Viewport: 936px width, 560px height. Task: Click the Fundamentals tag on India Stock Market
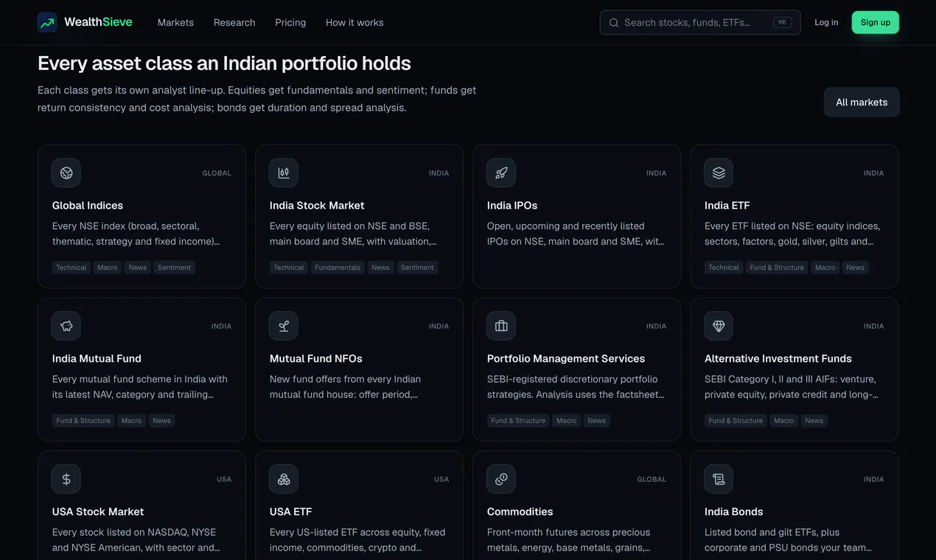338,267
